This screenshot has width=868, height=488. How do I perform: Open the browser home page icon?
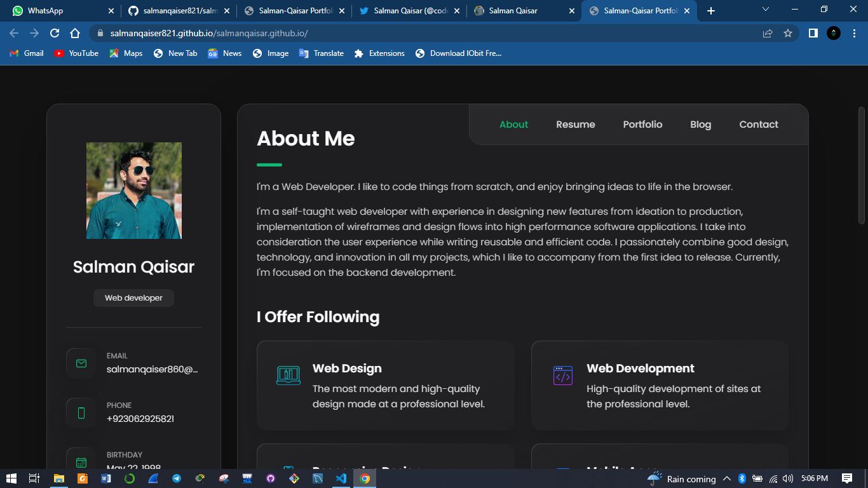pyautogui.click(x=75, y=33)
